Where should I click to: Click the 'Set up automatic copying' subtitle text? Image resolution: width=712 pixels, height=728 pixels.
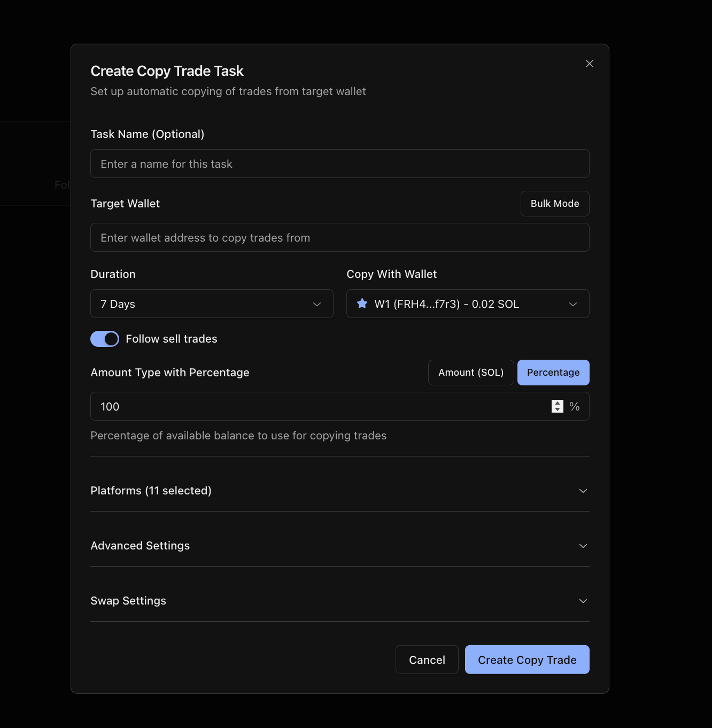[x=228, y=91]
